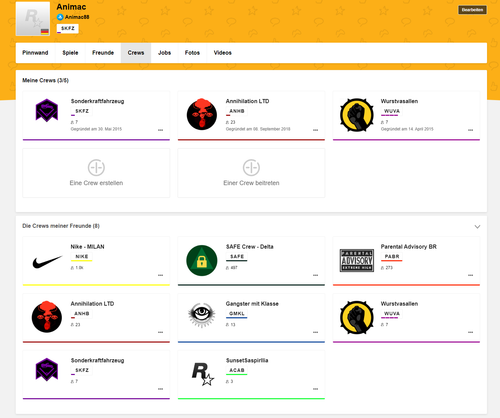The height and width of the screenshot is (418, 500).
Task: Open the Videos tab
Action: tap(223, 53)
